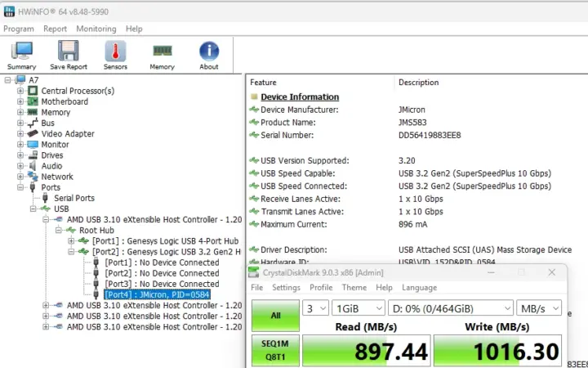Select [Port2] : Genesys Logic USB 3.2 Gen2 hub

click(x=167, y=252)
